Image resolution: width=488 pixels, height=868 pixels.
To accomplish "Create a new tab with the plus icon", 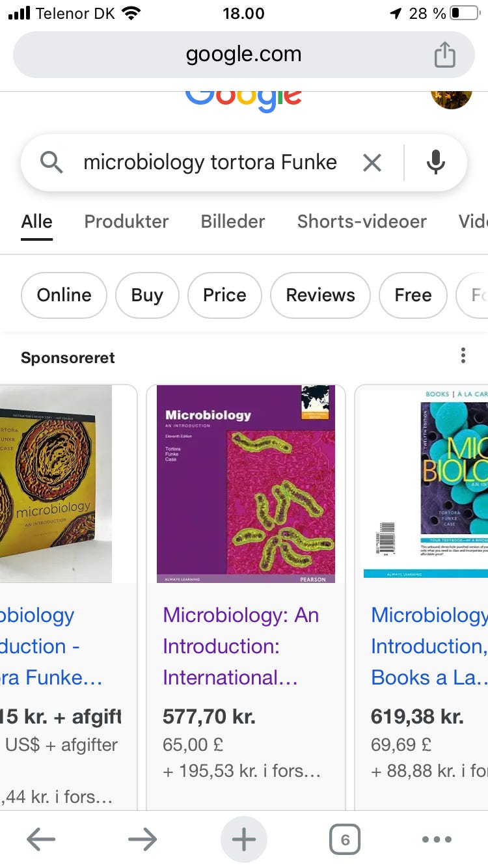I will [x=243, y=839].
